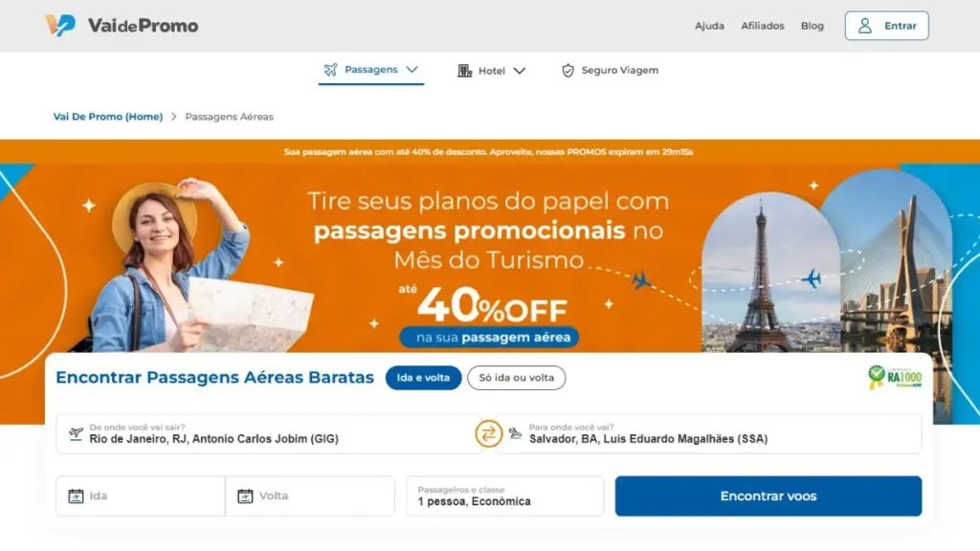Open the Passageiros e classe selector
Screen dimensions: 980x551
tap(505, 496)
